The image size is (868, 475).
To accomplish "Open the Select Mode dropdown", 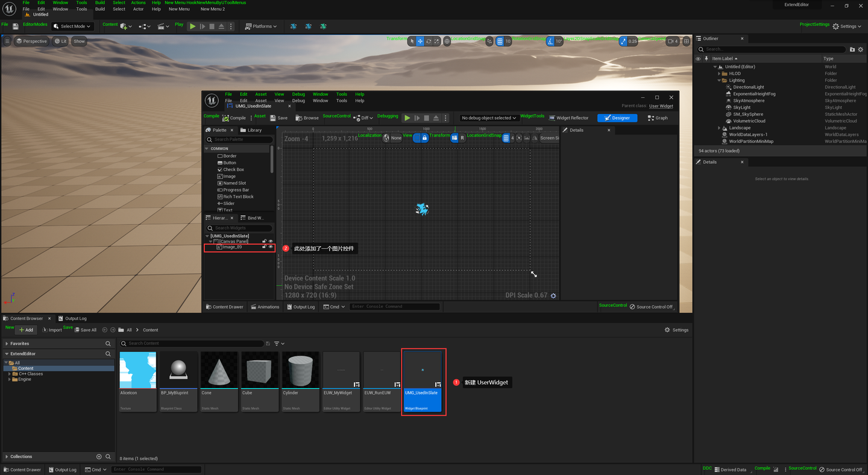I will point(72,27).
